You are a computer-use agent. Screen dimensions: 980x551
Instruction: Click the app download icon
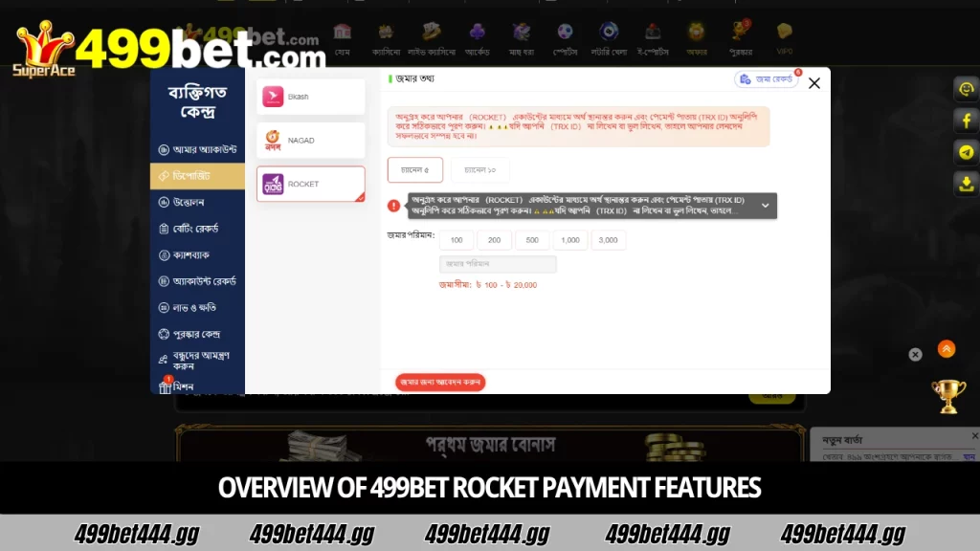point(967,184)
